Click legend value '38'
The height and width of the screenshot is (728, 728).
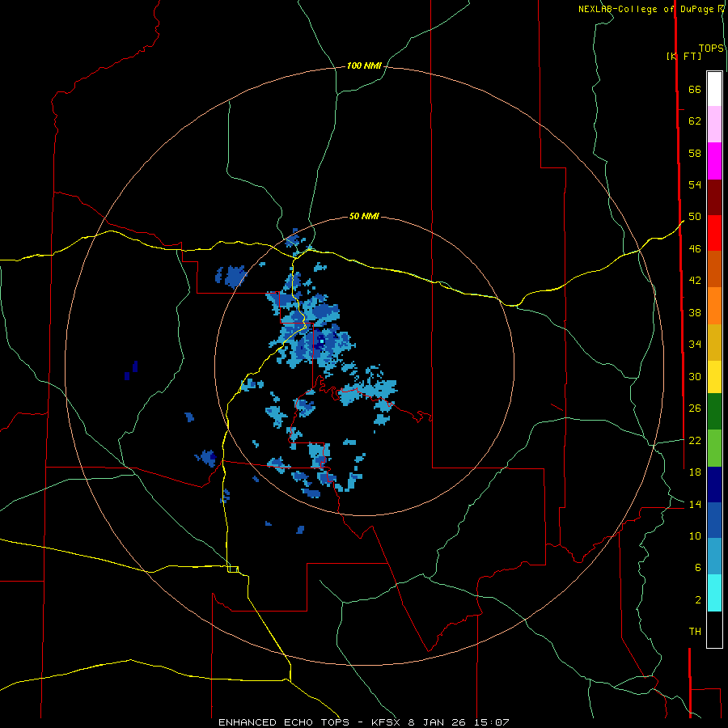(x=695, y=312)
